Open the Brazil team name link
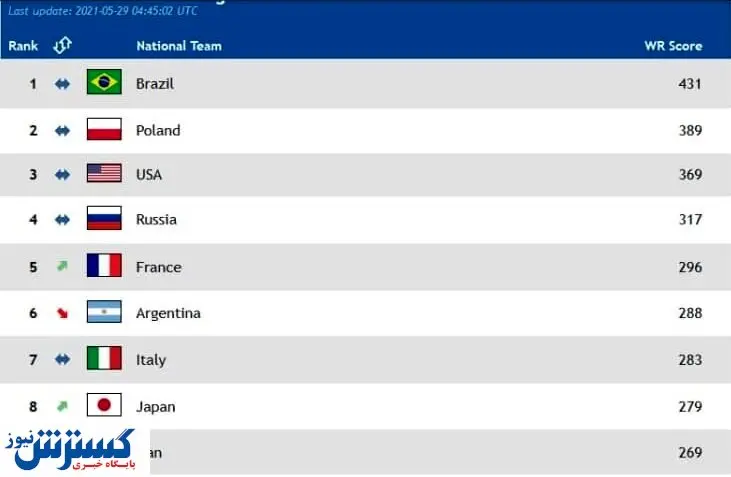 click(x=155, y=84)
